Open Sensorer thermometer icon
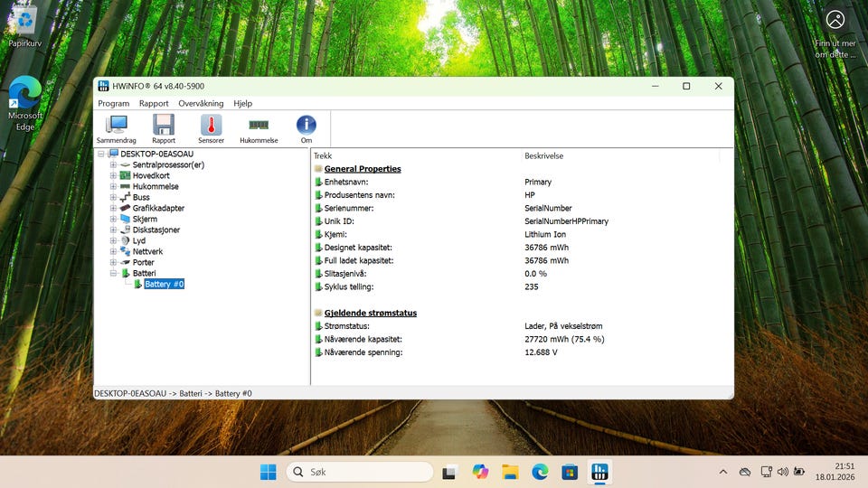The height and width of the screenshot is (488, 868). (x=211, y=128)
